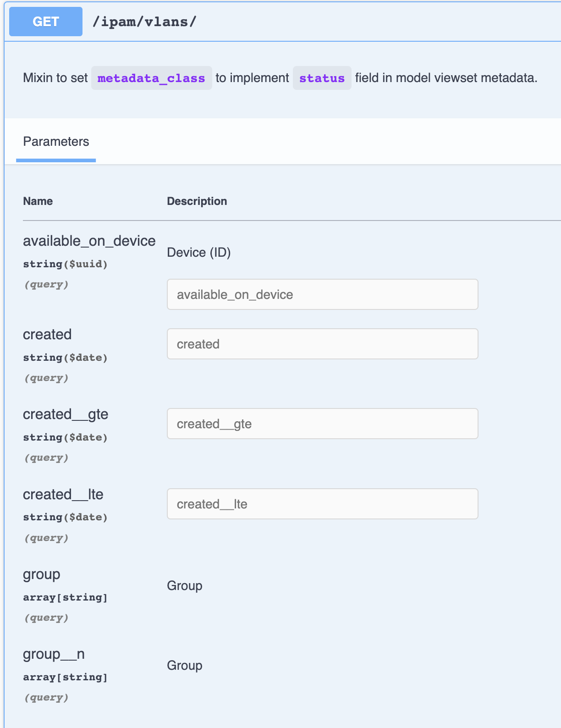The height and width of the screenshot is (728, 561).
Task: Click the blue GET method badge
Action: (x=46, y=22)
